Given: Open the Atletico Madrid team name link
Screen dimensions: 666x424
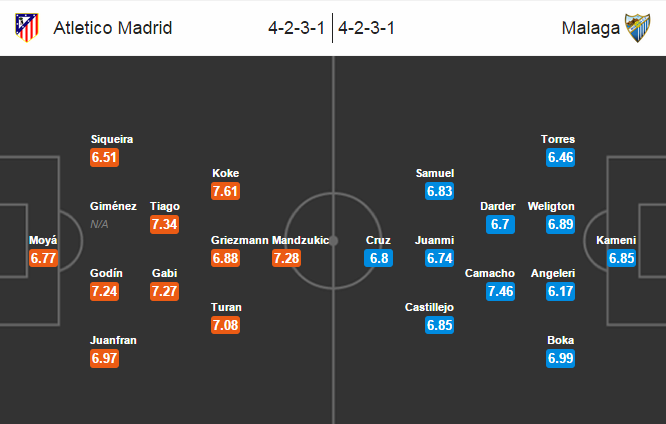Looking at the screenshot, I should [112, 28].
